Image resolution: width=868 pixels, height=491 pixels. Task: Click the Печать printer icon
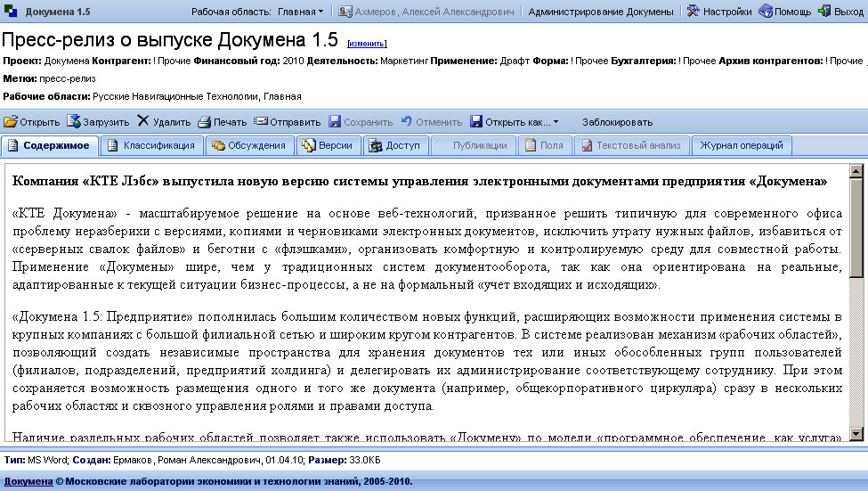205,121
